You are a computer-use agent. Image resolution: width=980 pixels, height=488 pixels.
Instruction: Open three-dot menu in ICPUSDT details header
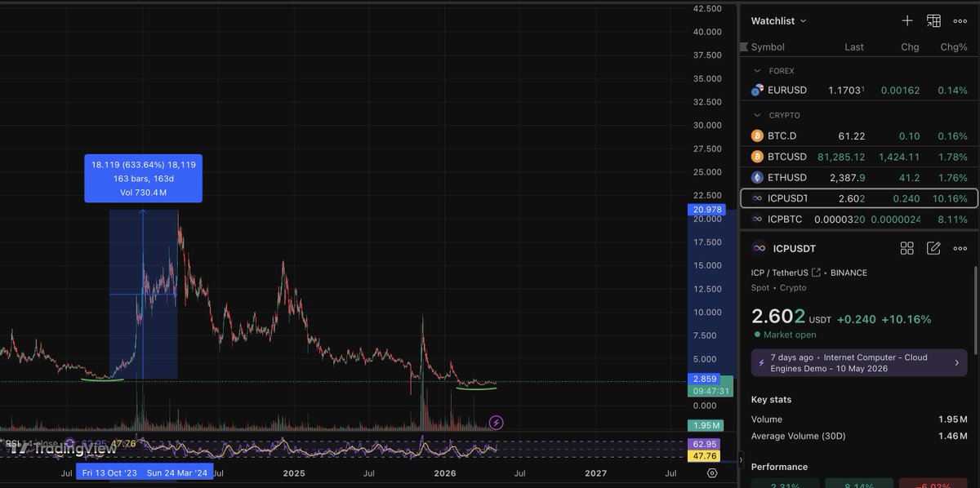click(960, 248)
